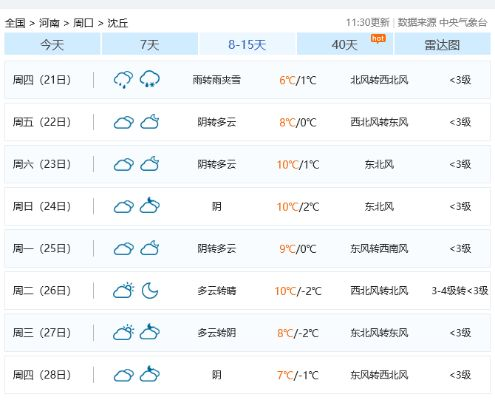Click the wind text 东风转西南风
The width and height of the screenshot is (495, 400).
(x=379, y=248)
